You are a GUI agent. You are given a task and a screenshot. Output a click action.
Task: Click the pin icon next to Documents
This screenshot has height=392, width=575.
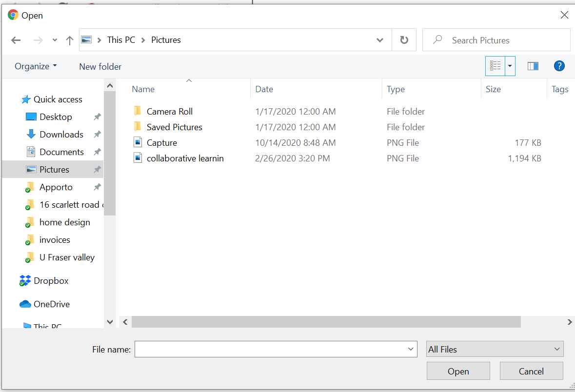(97, 152)
